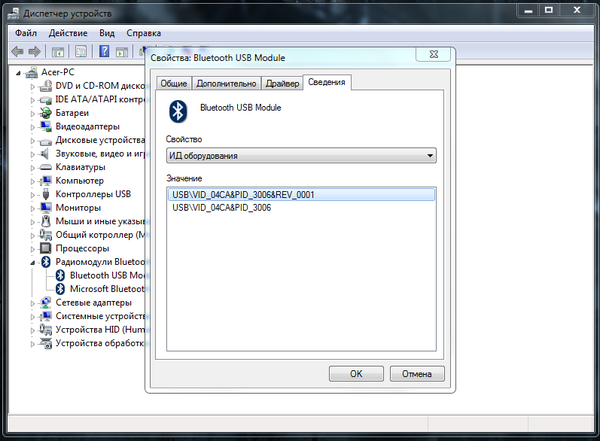Expand the Видеоадаптеры node
This screenshot has width=600, height=441.
33,127
